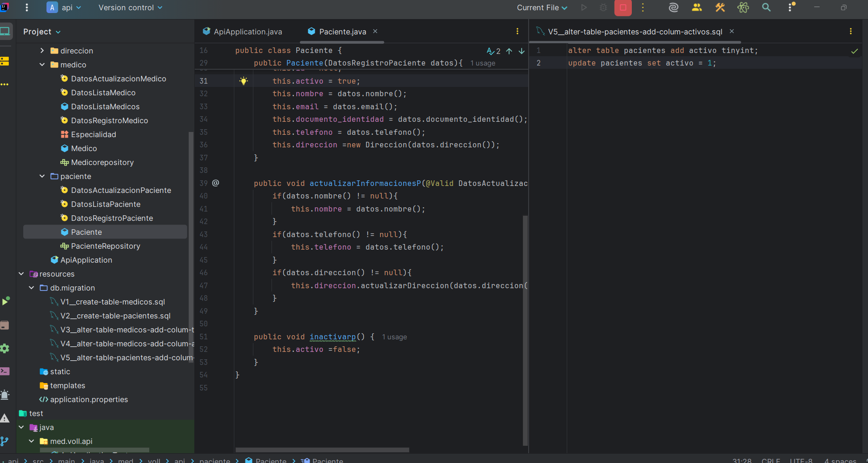Image resolution: width=868 pixels, height=463 pixels.
Task: Click the paciente breadcrumb in navigation bar
Action: click(x=214, y=460)
